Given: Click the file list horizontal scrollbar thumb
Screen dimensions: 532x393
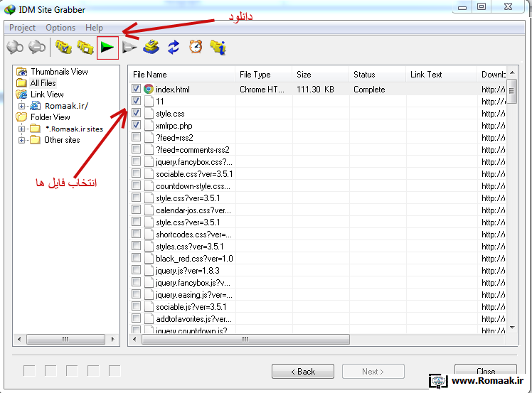Looking at the screenshot, I should coord(245,339).
